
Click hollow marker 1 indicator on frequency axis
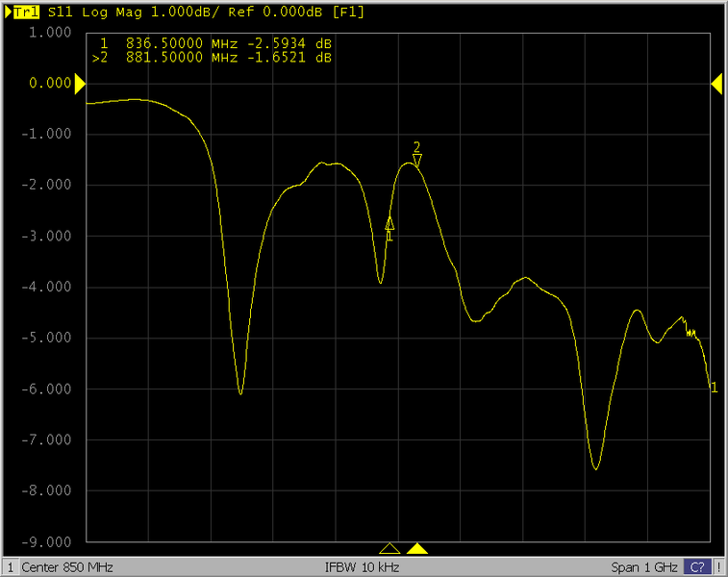coord(389,548)
